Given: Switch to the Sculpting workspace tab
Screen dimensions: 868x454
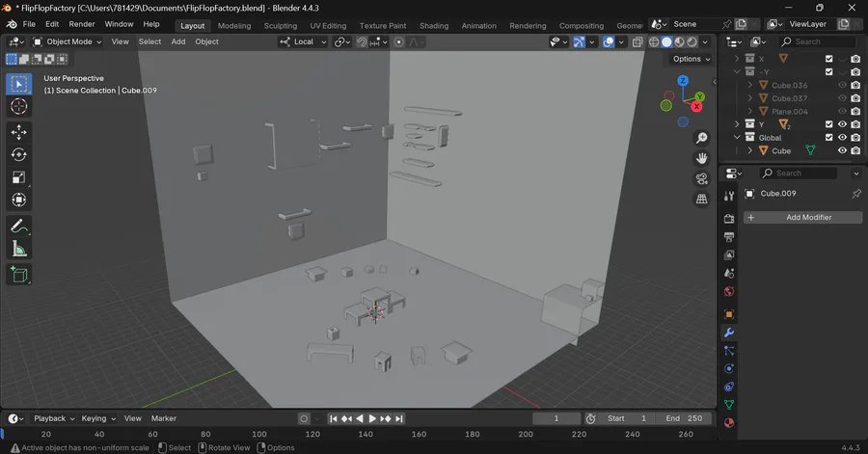Looking at the screenshot, I should point(280,25).
